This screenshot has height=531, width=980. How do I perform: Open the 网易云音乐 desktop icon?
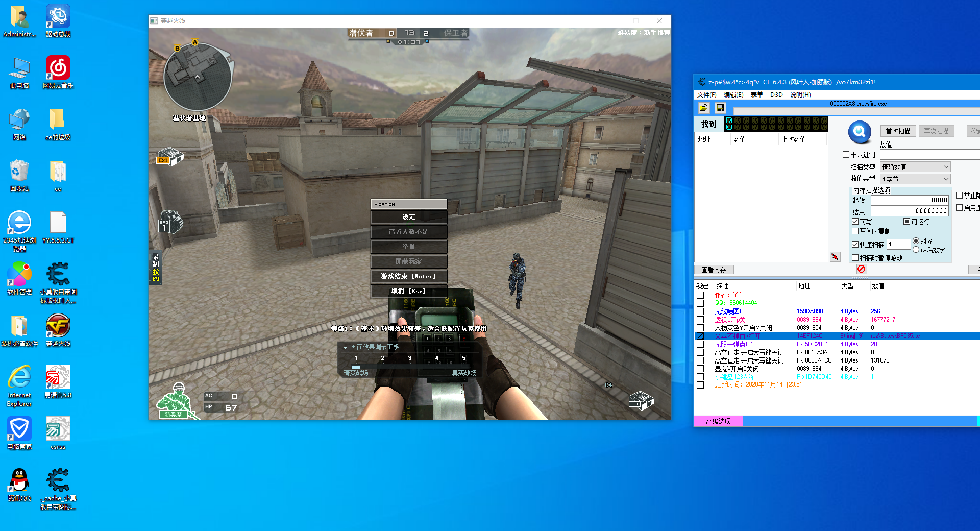tap(58, 73)
